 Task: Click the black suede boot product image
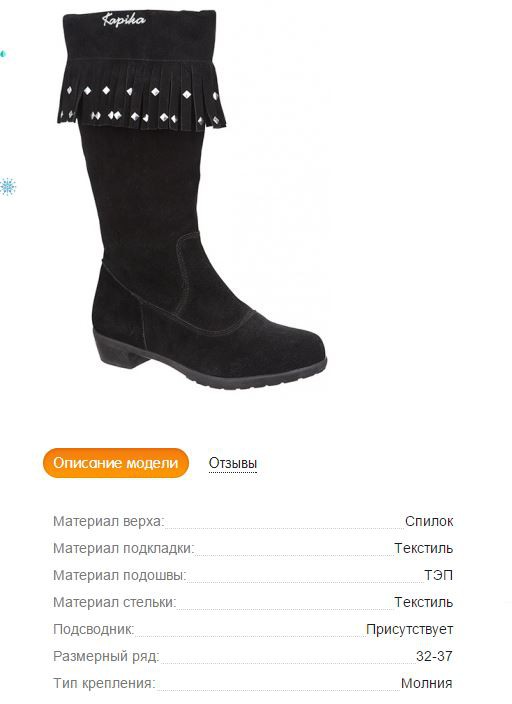tap(191, 198)
